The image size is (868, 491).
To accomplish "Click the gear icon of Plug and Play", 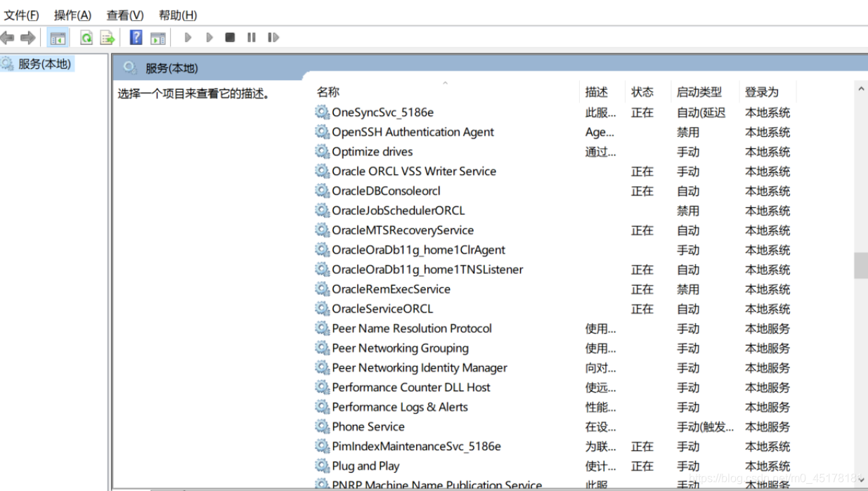I will tap(322, 466).
